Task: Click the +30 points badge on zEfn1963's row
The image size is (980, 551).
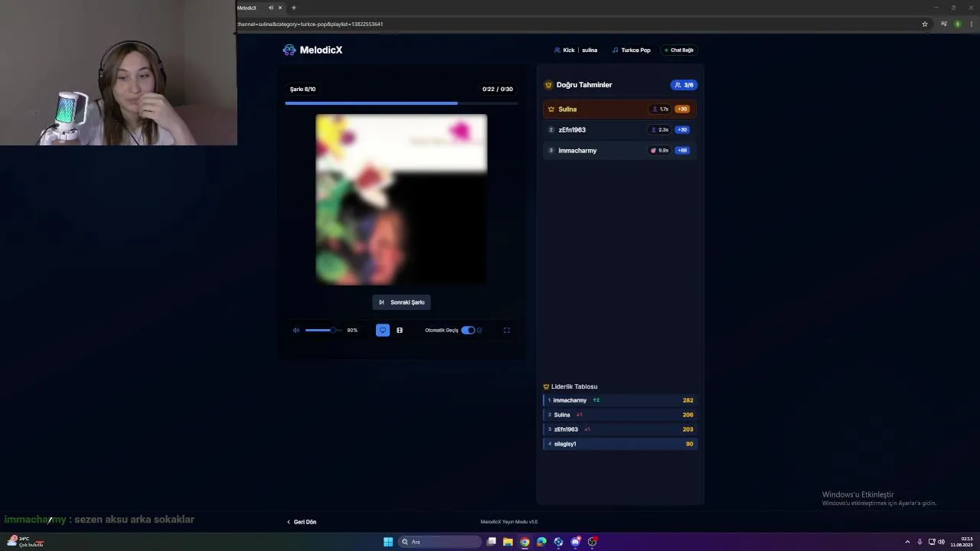Action: 681,130
